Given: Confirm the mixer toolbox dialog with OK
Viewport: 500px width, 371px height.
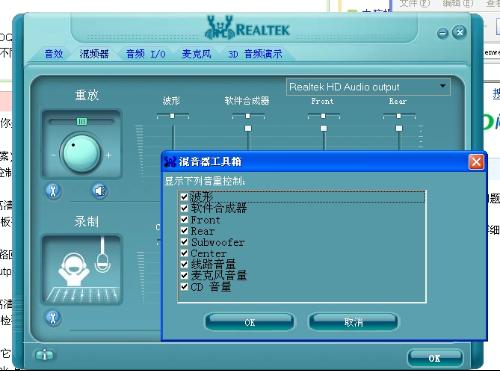Looking at the screenshot, I should [250, 322].
